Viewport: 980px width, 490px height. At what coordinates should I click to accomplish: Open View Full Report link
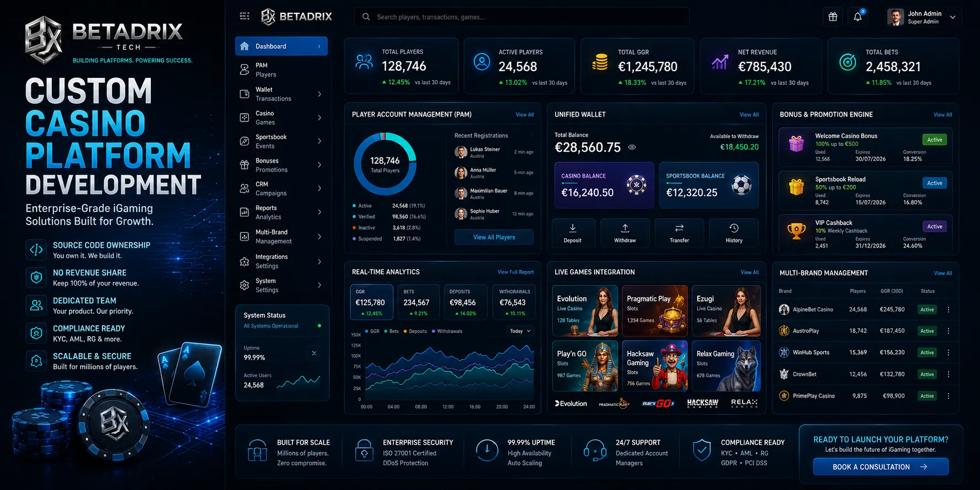[x=515, y=272]
